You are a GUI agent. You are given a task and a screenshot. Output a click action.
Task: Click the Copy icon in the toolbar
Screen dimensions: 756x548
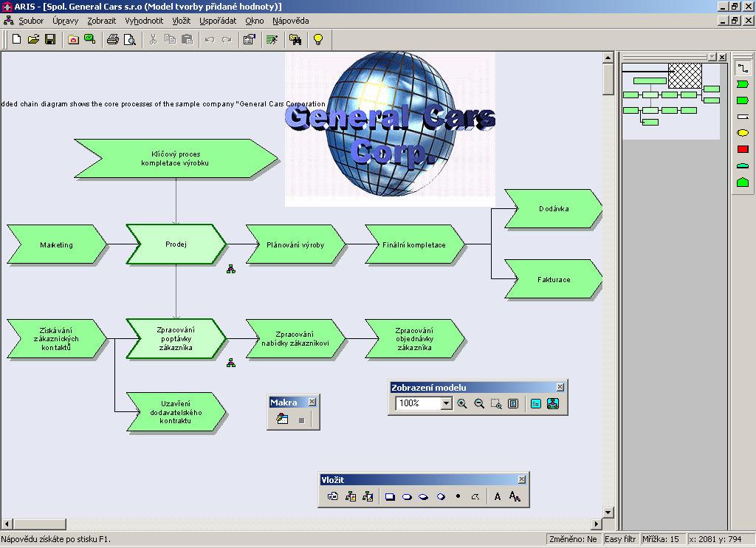tap(170, 40)
